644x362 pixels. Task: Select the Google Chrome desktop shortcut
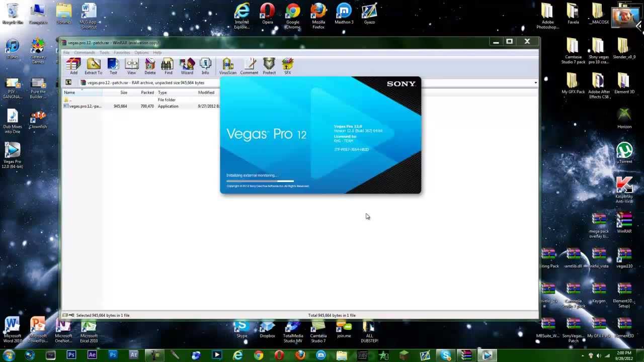tap(293, 16)
